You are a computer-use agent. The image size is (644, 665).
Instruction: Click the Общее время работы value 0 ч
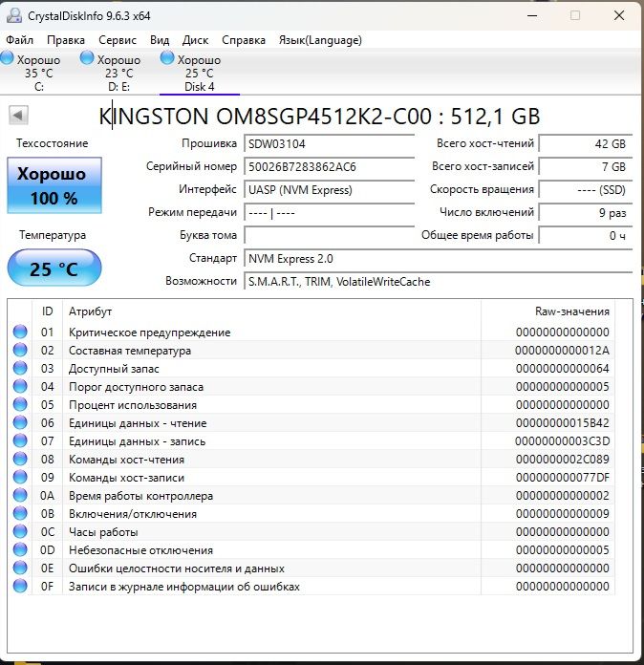click(x=586, y=235)
